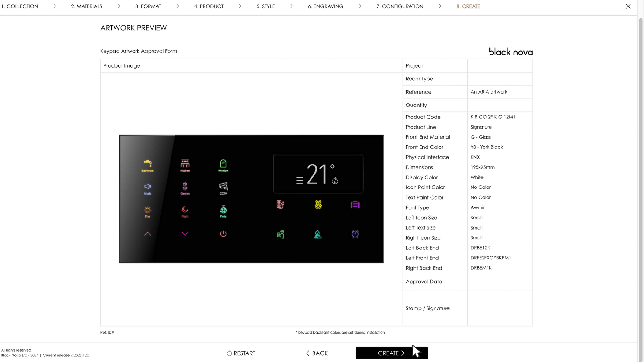Click the flame icon on thermostat display

[335, 181]
